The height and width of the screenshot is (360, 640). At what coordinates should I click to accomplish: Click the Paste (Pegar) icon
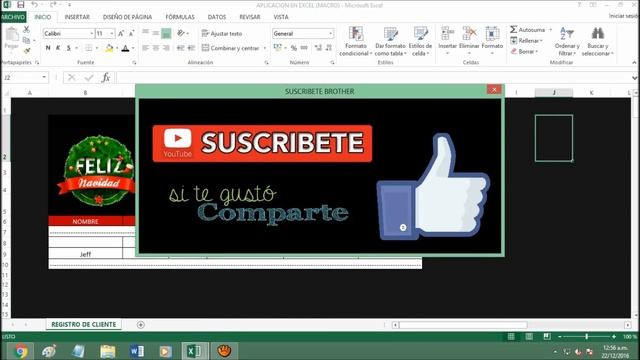click(11, 35)
